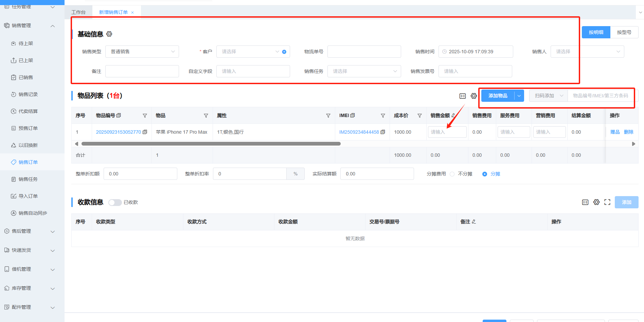Click the fullscreen icon in 收款信息
Viewport: 644px width, 322px height.
(x=607, y=202)
